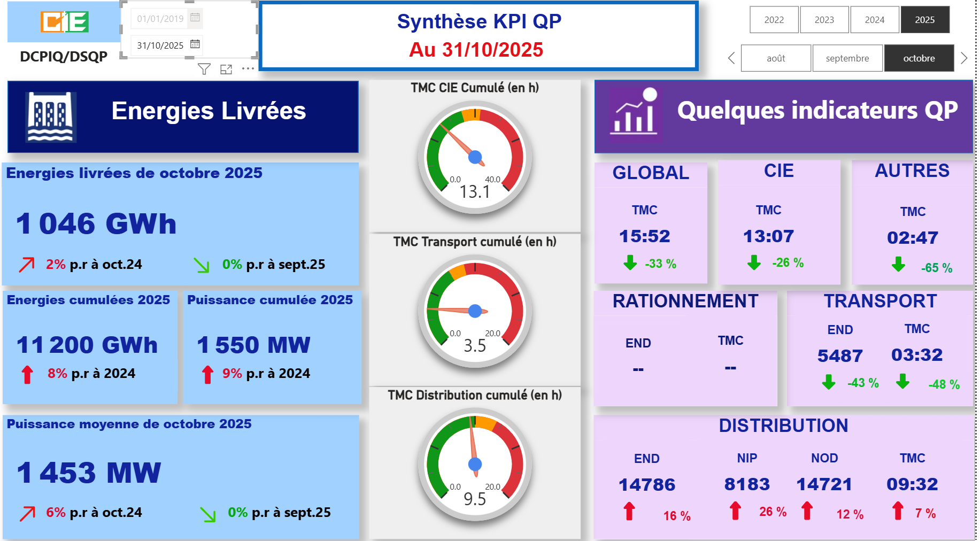
Task: Click the right chevron for later months
Action: (x=964, y=58)
